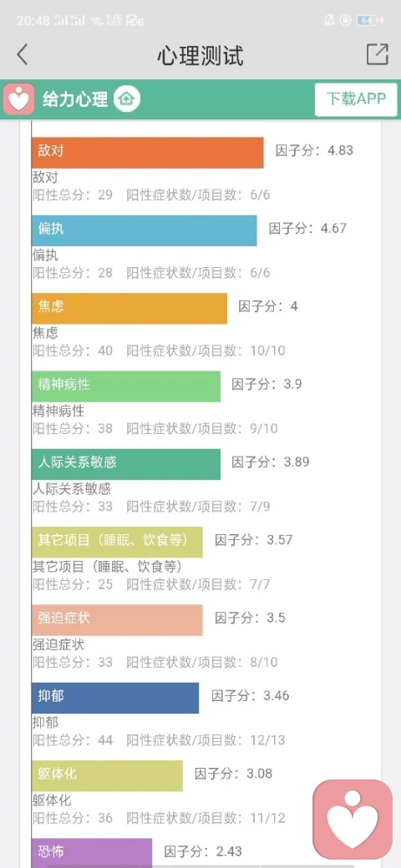Open the share icon at top right
The image size is (401, 868).
377,54
